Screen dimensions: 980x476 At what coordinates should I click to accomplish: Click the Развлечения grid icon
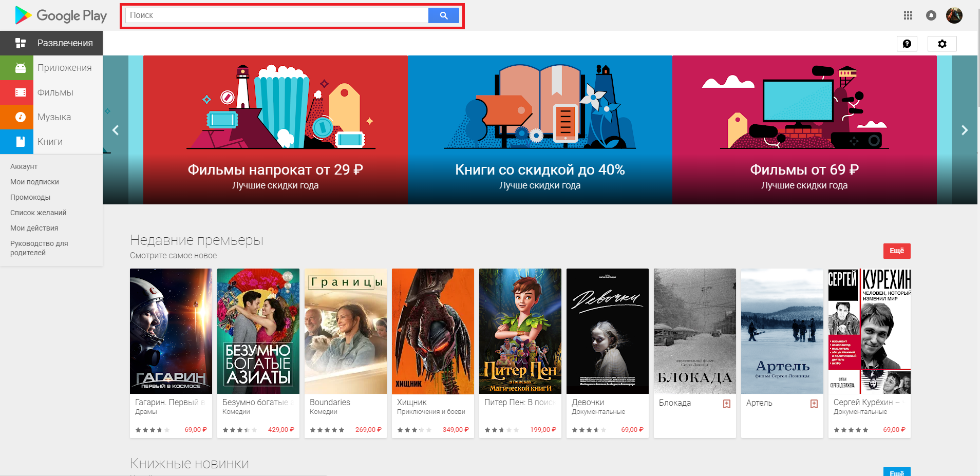tap(21, 43)
